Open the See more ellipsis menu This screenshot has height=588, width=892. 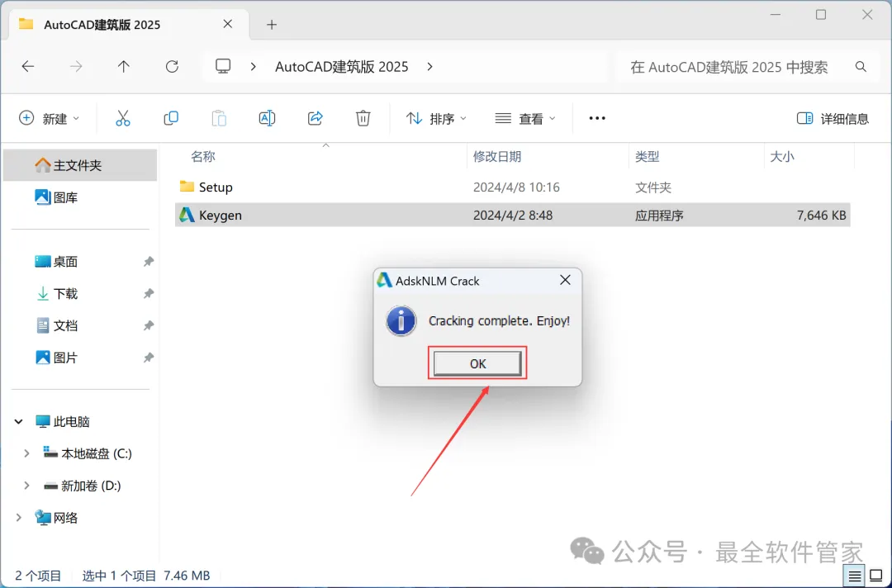tap(597, 118)
